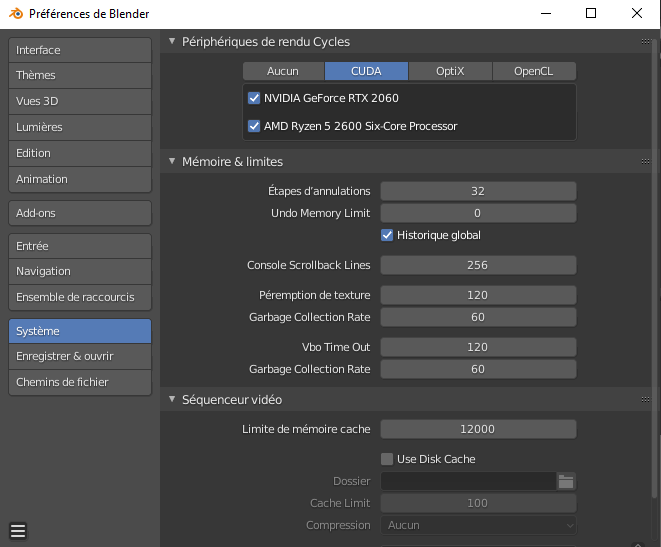Screen dimensions: 661x547
Task: Click the Blender logo in title bar
Action: [16, 13]
